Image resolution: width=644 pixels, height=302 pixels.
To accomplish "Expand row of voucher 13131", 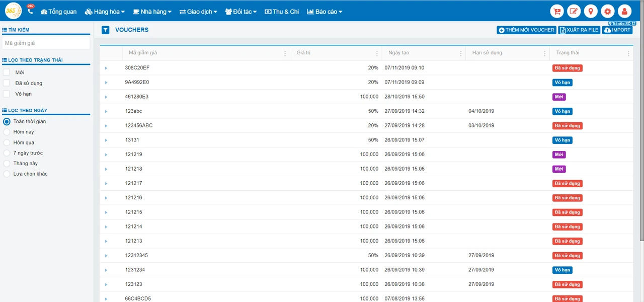I will tap(106, 140).
